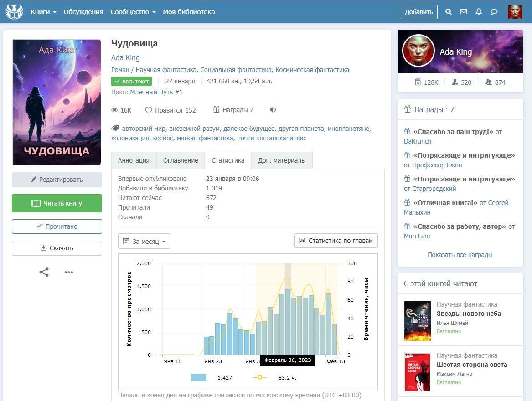Open the За месяц period dropdown

tap(144, 241)
